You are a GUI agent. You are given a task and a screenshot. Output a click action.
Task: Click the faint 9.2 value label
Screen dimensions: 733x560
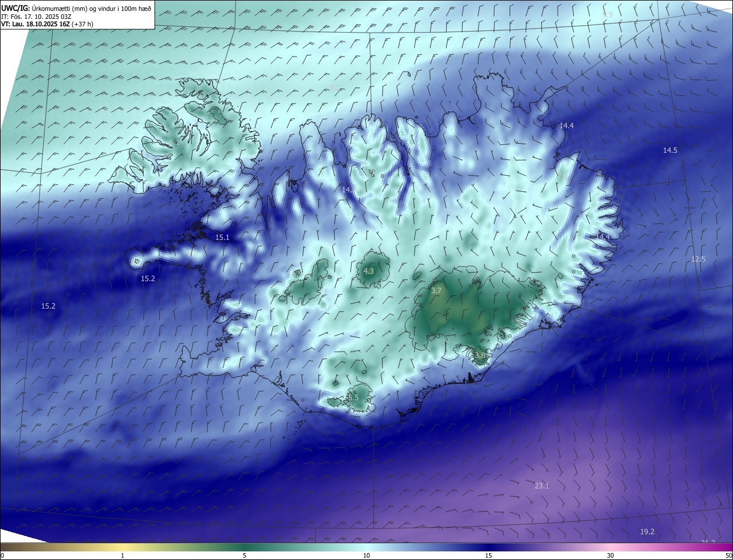(334, 88)
